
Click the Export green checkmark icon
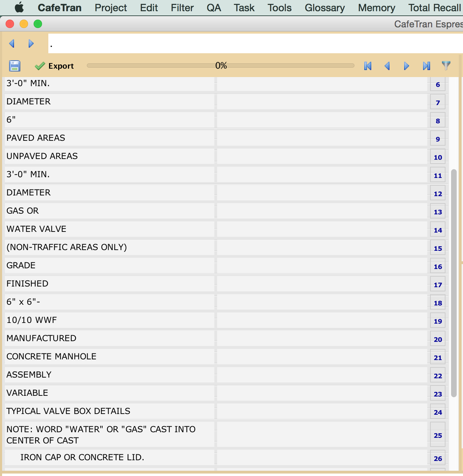pos(40,66)
